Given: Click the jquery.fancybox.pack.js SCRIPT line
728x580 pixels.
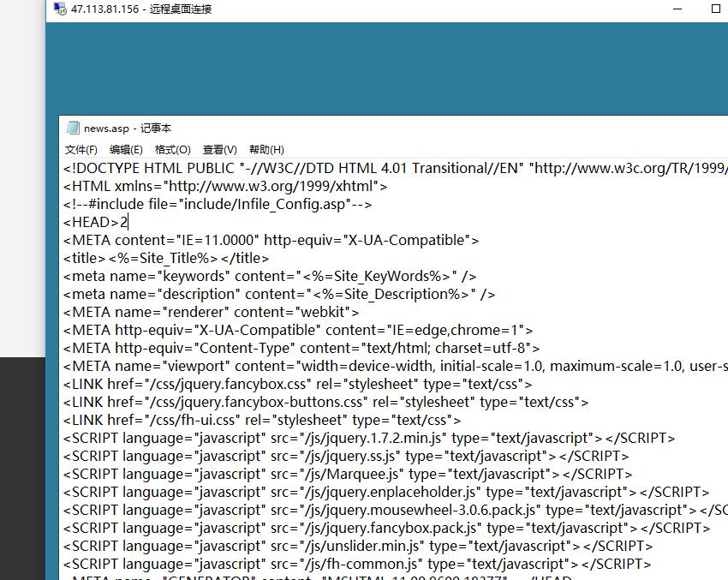Looking at the screenshot, I should click(x=387, y=529).
